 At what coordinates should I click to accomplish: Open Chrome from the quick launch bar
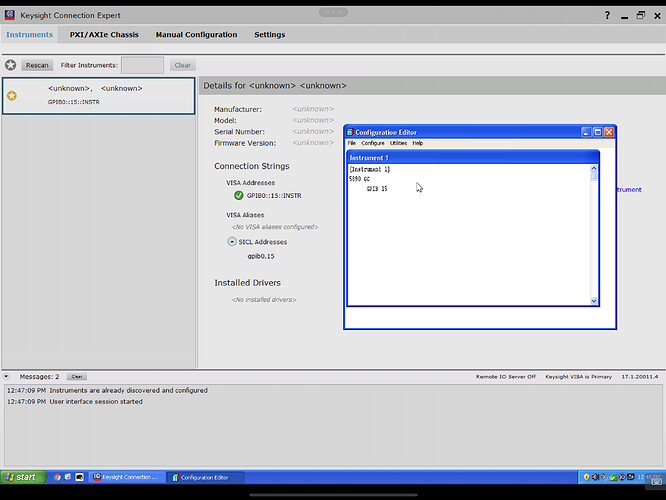point(57,477)
